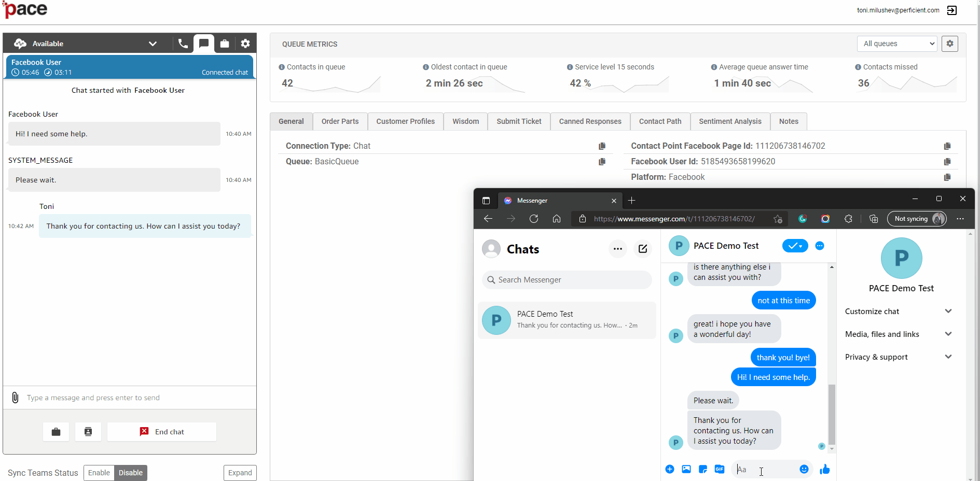
Task: Enable Sync Teams Status
Action: [x=99, y=473]
